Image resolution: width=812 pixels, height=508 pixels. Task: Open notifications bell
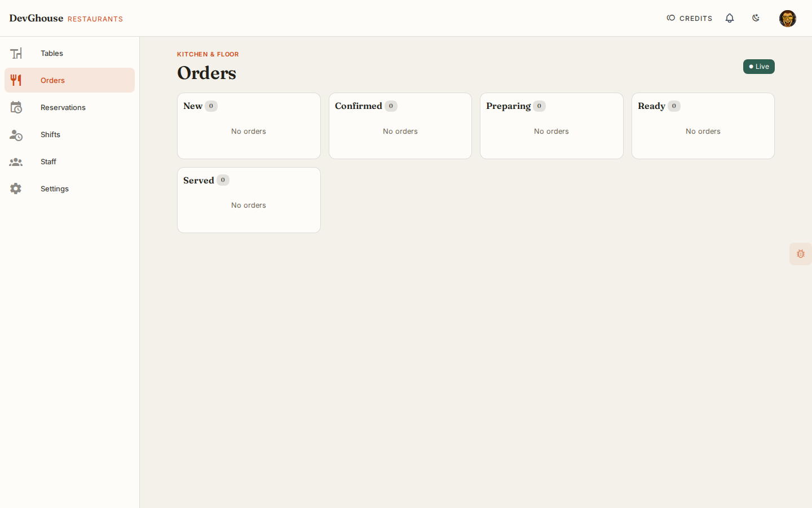tap(730, 18)
